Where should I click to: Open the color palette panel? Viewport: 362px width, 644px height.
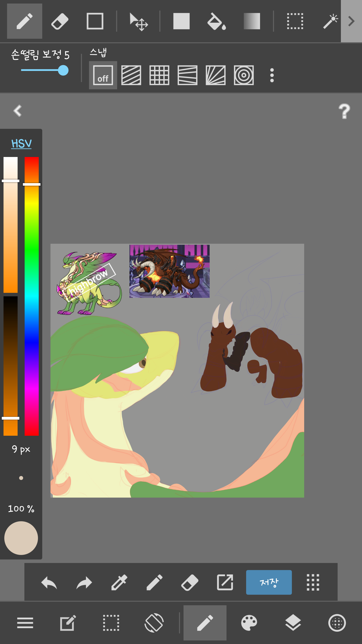[x=249, y=623]
